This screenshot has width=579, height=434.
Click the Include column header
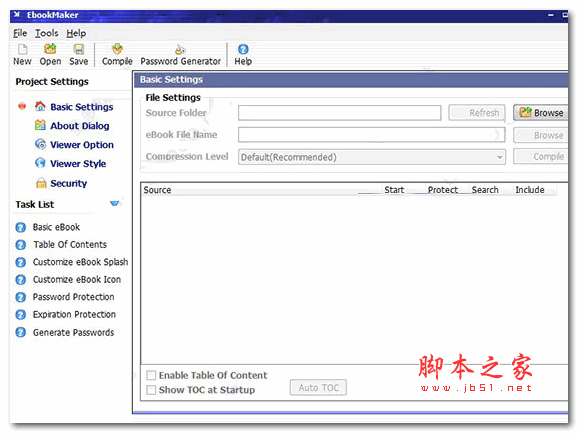click(x=530, y=190)
